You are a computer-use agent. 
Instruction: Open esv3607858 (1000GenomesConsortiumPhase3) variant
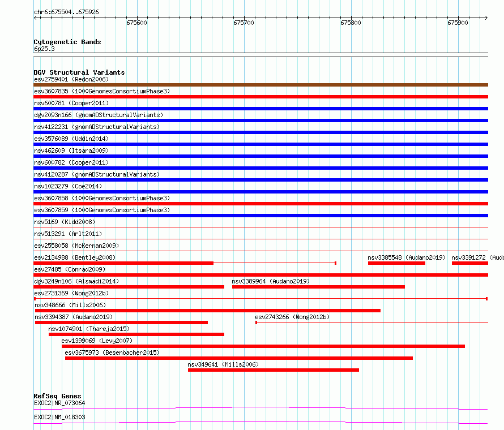[102, 198]
